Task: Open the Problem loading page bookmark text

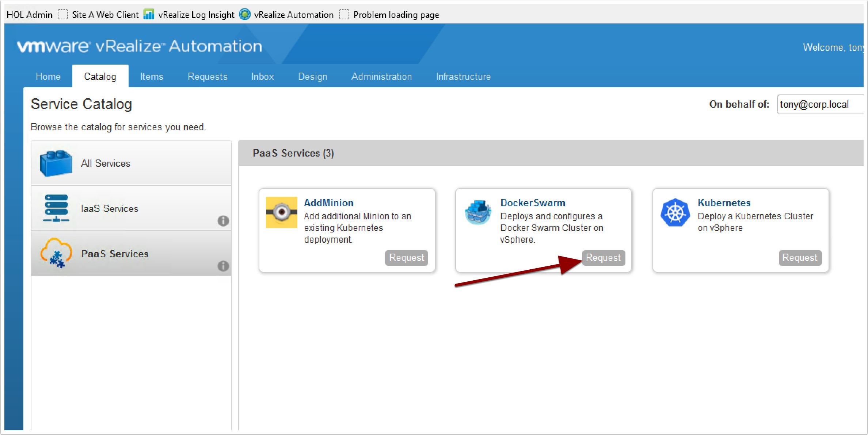Action: pyautogui.click(x=396, y=15)
